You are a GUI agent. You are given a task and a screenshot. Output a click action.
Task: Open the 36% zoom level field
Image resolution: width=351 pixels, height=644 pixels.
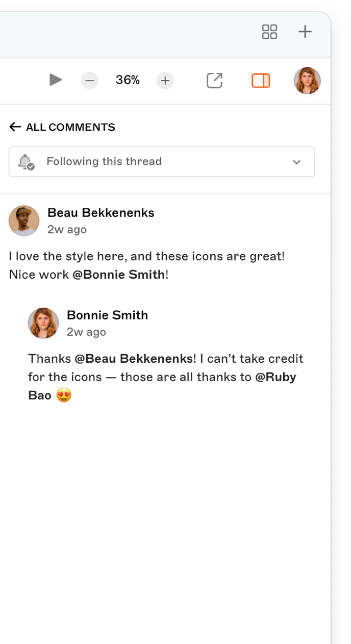tap(128, 80)
